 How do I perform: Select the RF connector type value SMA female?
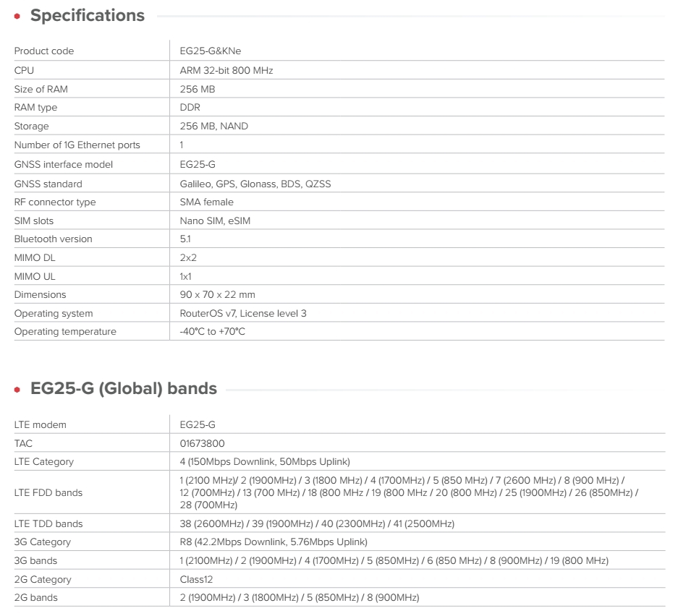pyautogui.click(x=206, y=202)
